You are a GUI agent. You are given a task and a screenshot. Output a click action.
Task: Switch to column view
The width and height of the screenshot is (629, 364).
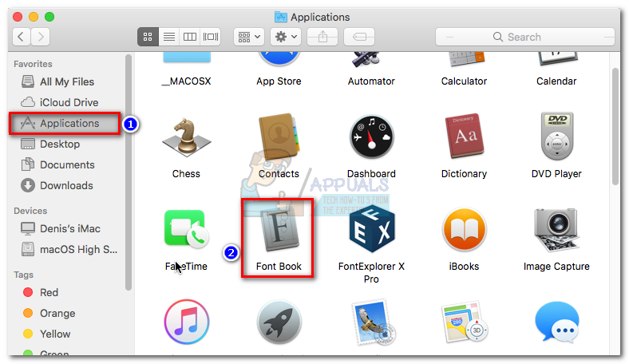[190, 37]
